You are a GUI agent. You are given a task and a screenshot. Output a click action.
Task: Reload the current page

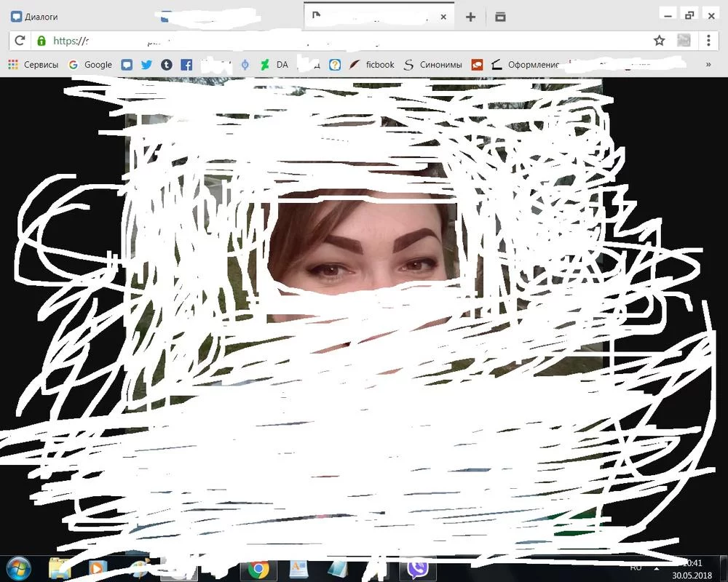pyautogui.click(x=19, y=41)
